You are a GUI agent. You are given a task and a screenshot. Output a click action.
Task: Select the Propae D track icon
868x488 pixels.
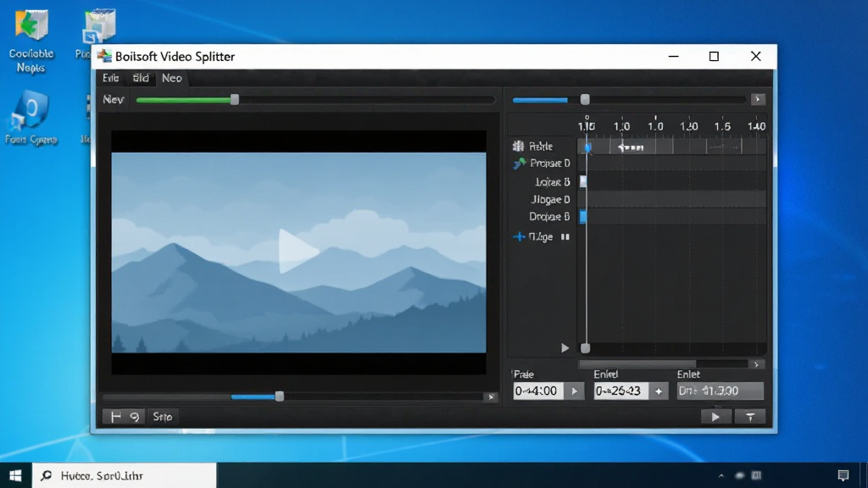click(x=519, y=164)
